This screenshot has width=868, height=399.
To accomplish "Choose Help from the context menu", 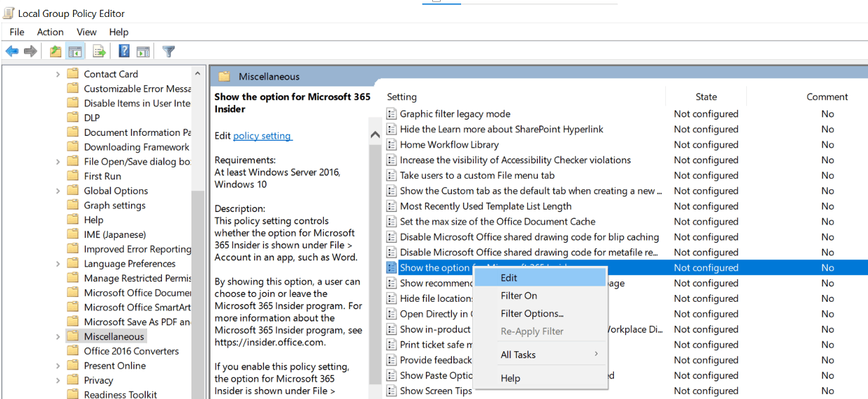I will [x=540, y=378].
